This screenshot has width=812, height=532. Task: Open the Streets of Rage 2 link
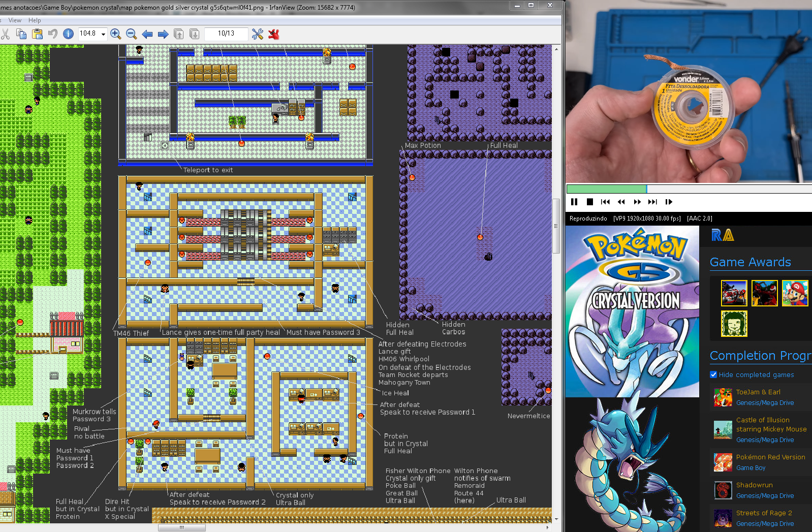pyautogui.click(x=764, y=513)
